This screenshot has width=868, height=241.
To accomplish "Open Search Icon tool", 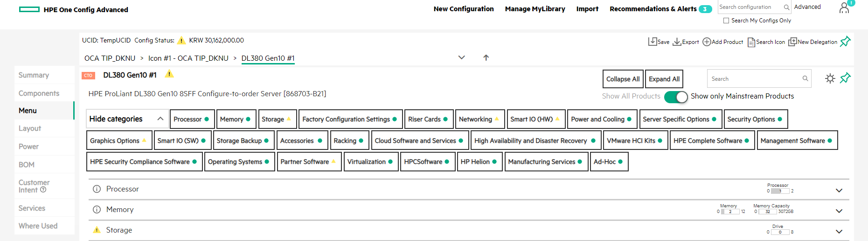I will [766, 42].
